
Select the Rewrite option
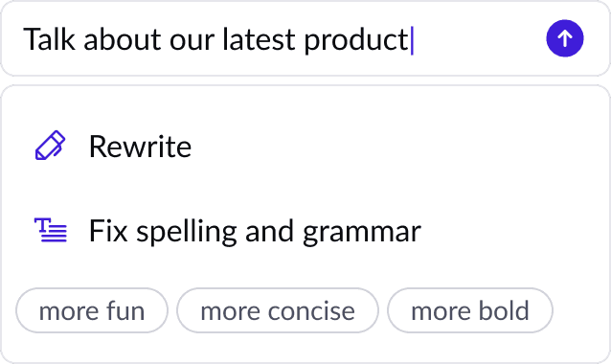pyautogui.click(x=305, y=147)
